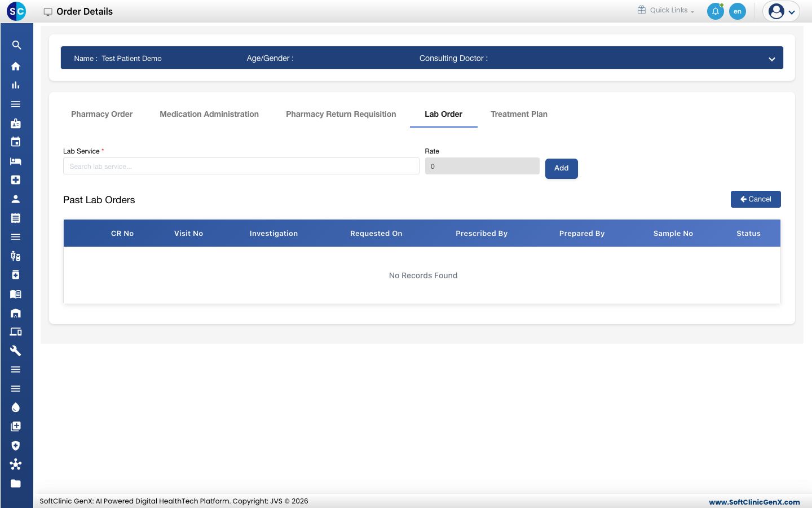Open the receipt billing icon

(16, 218)
